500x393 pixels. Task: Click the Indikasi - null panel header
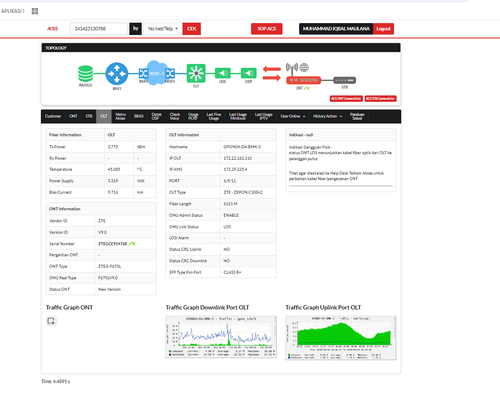(x=341, y=135)
